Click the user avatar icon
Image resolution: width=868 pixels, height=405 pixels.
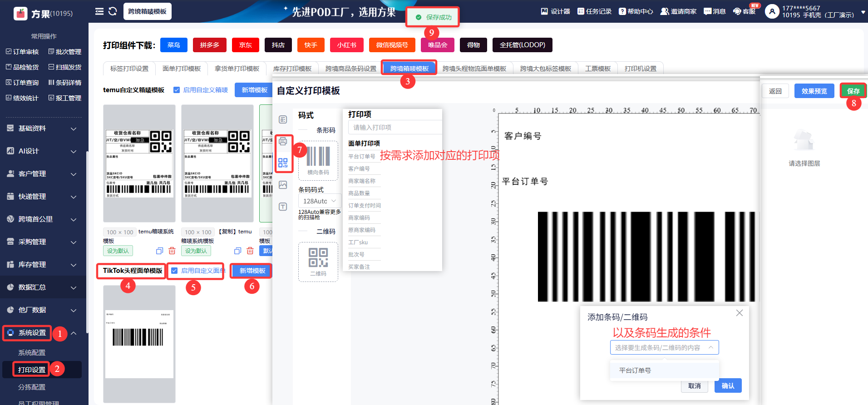772,11
